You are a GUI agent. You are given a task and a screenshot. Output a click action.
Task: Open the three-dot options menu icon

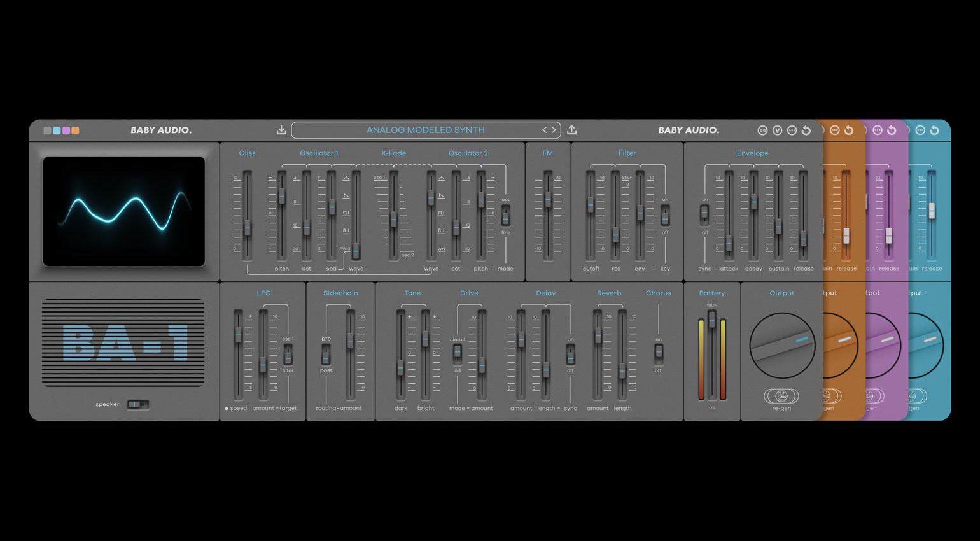tap(792, 130)
